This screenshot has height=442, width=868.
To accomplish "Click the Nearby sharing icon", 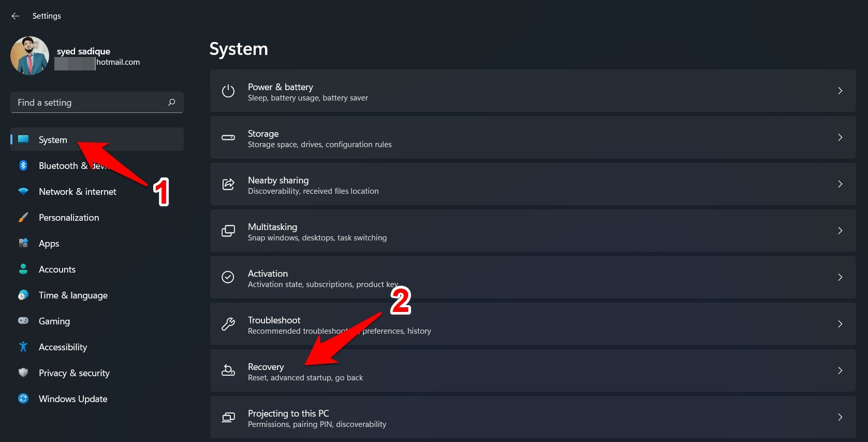I will click(x=228, y=184).
